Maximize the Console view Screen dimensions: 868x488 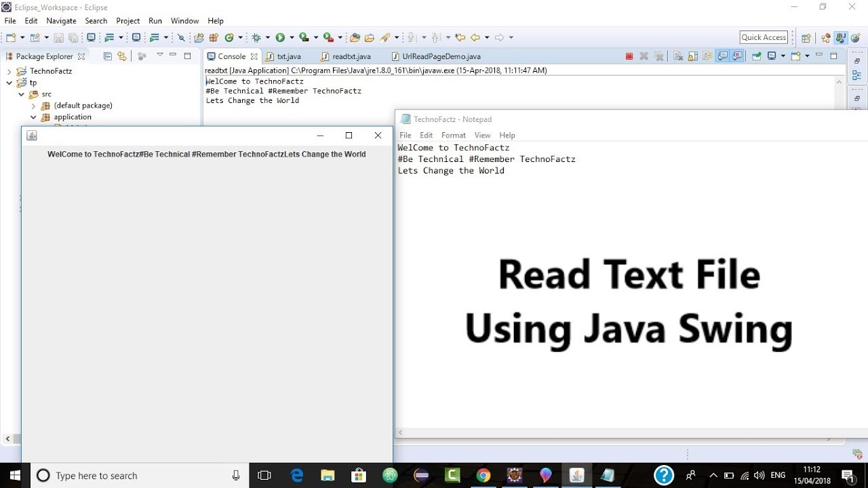click(x=833, y=56)
